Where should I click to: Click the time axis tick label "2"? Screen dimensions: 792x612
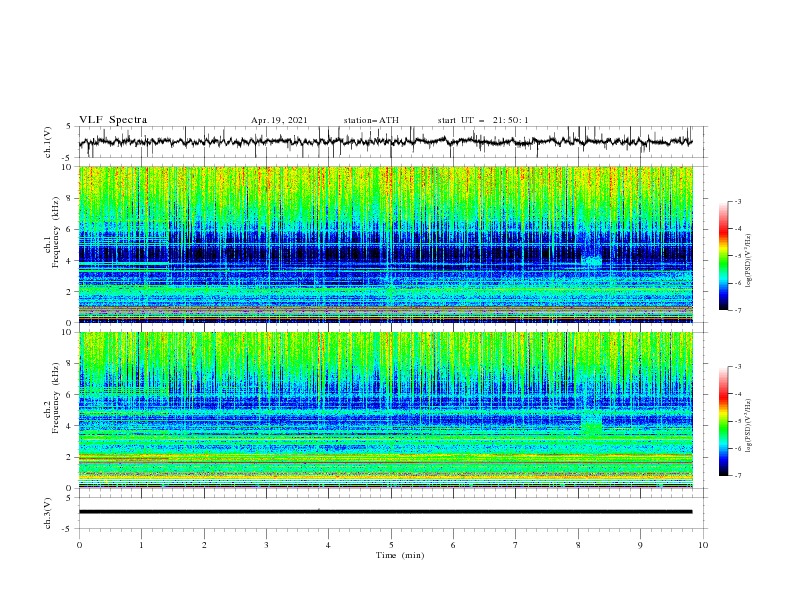click(x=204, y=545)
